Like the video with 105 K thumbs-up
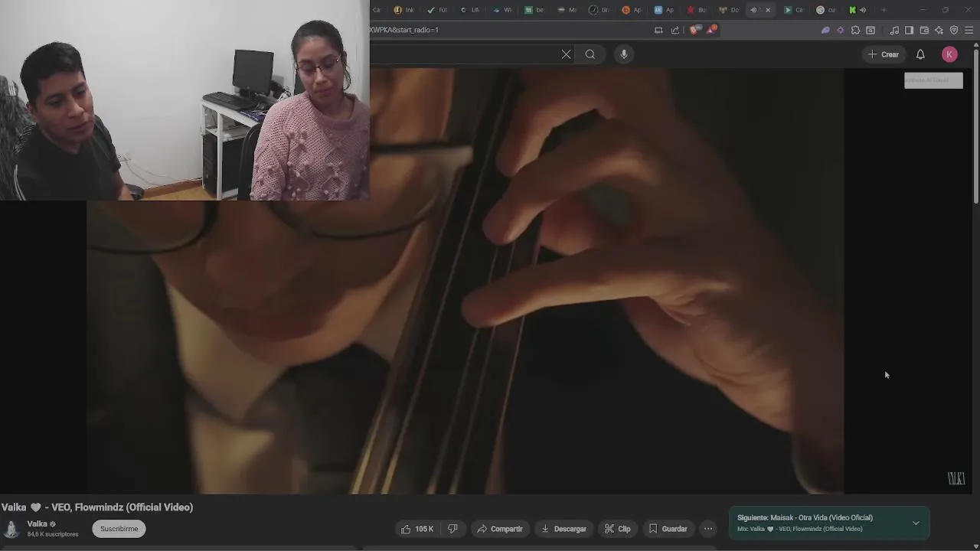This screenshot has height=551, width=980. (x=418, y=529)
